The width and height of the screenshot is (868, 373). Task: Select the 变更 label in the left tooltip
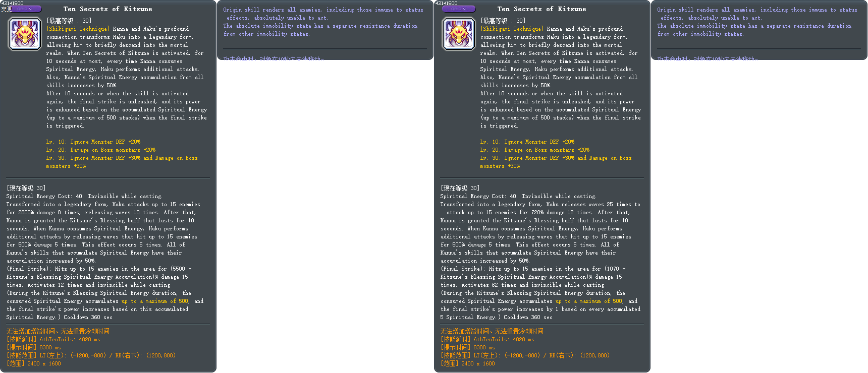6,9
